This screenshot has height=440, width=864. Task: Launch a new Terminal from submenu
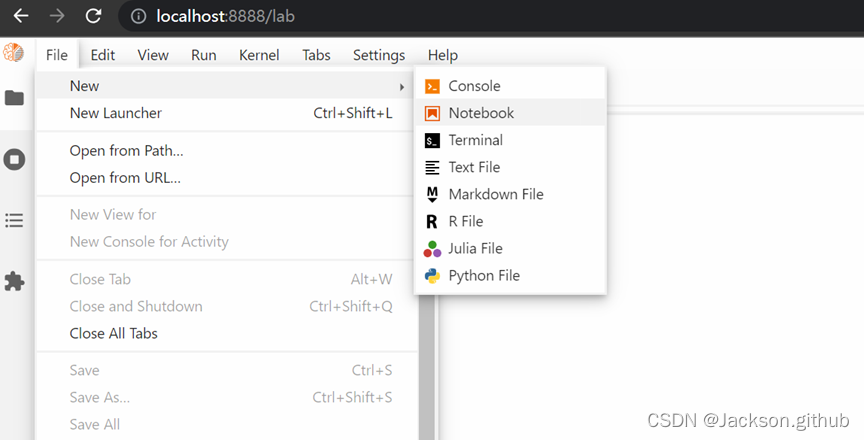(x=475, y=140)
